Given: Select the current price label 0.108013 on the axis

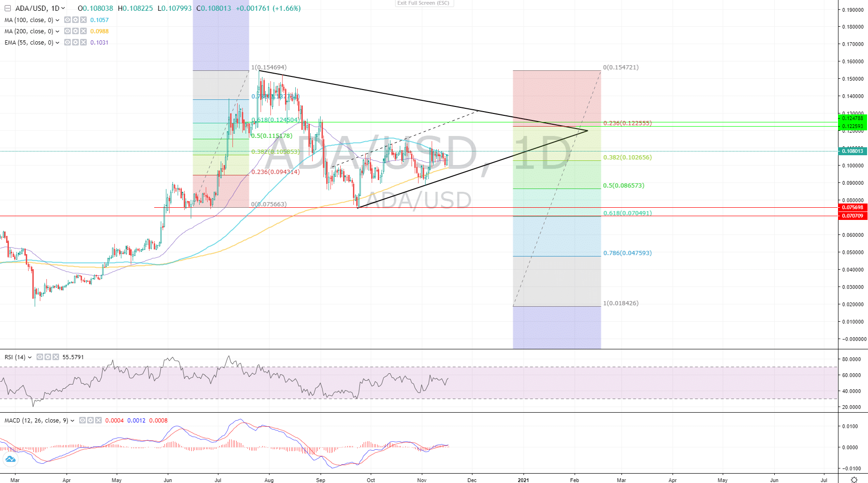Looking at the screenshot, I should coord(853,151).
